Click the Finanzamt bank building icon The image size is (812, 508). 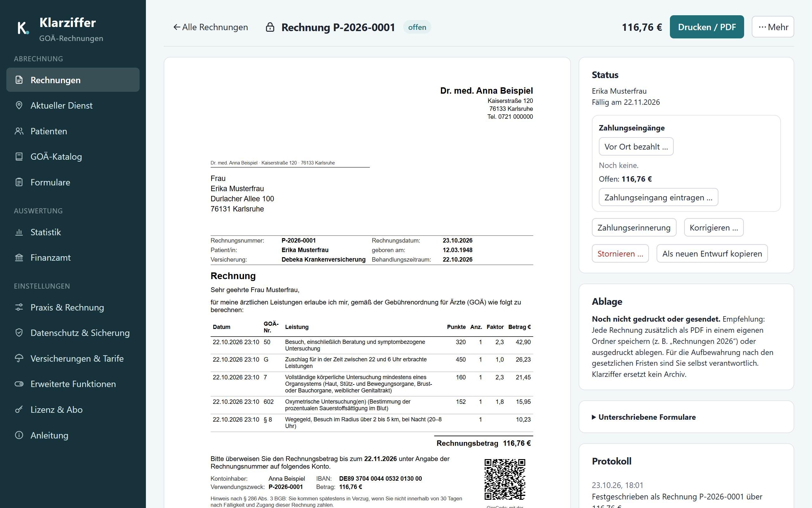coord(19,257)
